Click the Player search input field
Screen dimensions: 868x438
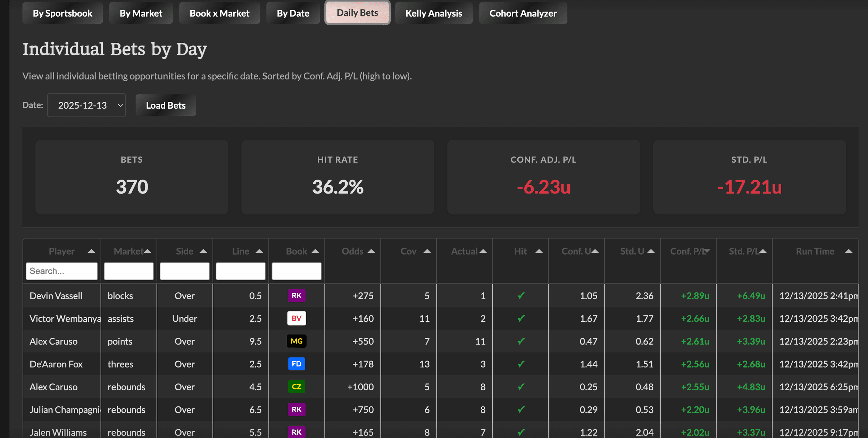click(x=62, y=271)
